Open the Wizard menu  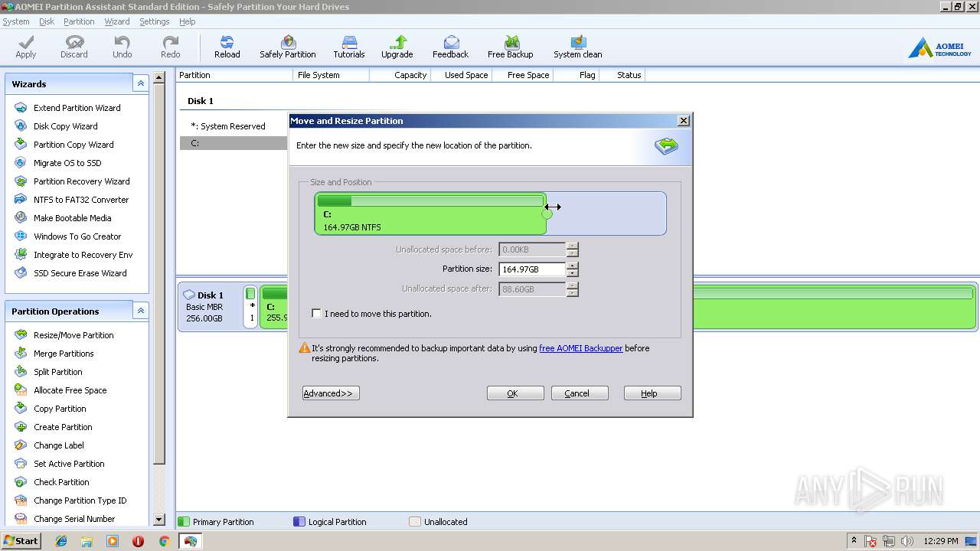pyautogui.click(x=117, y=21)
